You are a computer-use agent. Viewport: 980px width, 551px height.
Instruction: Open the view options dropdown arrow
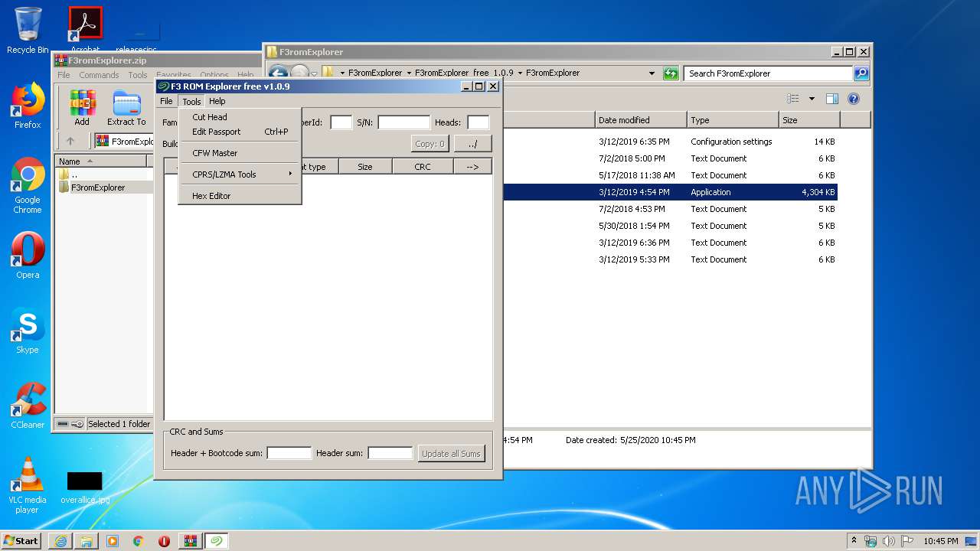coord(812,99)
